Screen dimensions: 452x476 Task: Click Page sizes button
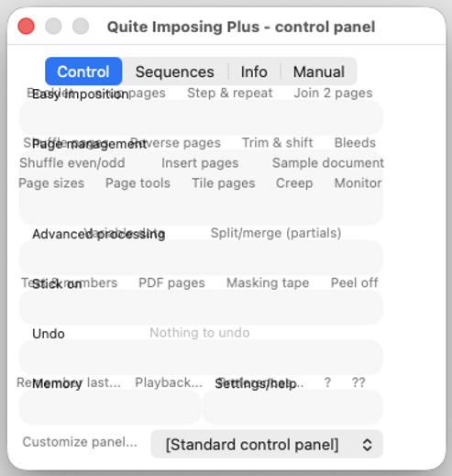51,183
